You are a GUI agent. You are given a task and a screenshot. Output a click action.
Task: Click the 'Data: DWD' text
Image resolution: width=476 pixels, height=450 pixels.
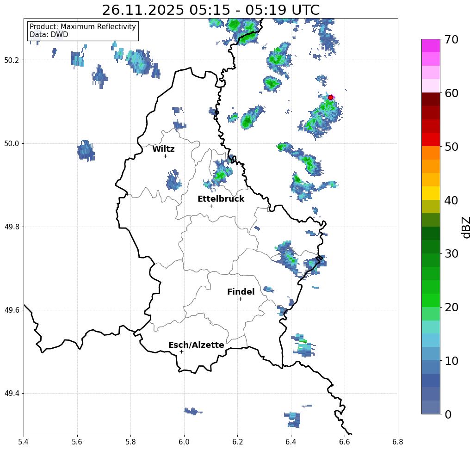[49, 35]
